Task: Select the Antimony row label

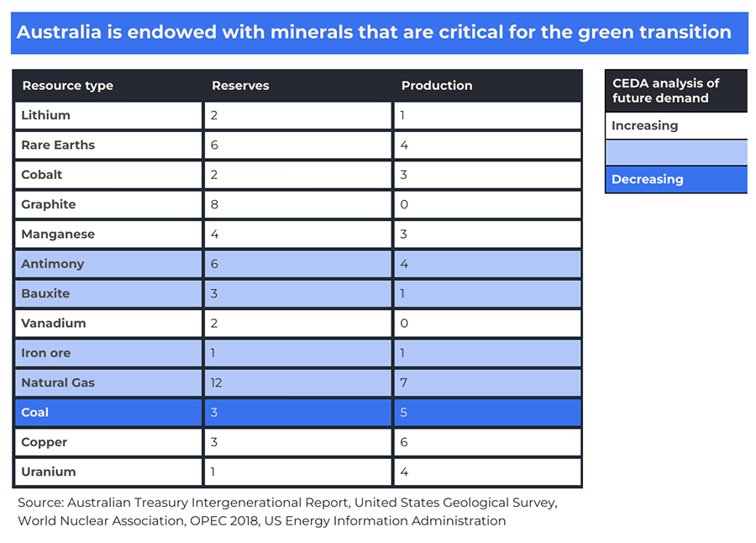Action: (53, 264)
